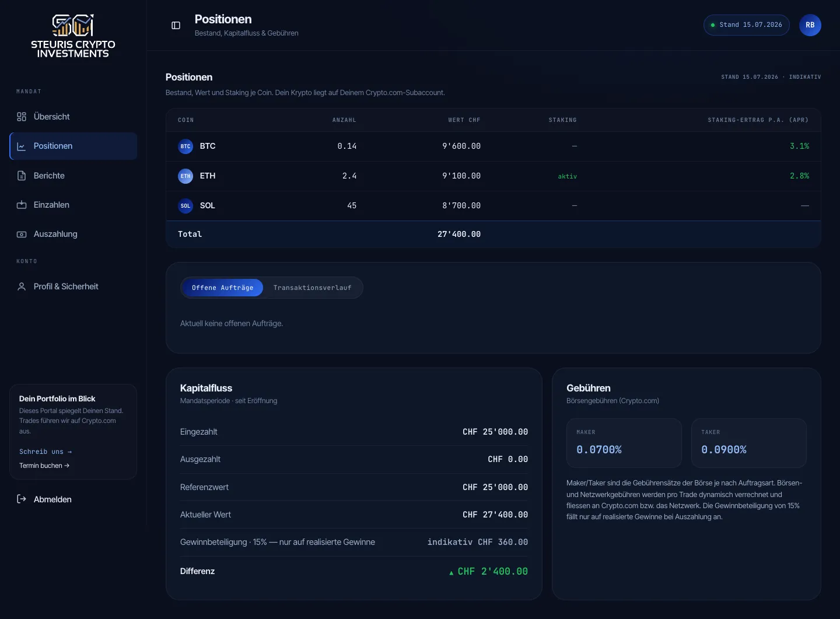The width and height of the screenshot is (840, 619).
Task: Click ETH amount 2.4
Action: [x=349, y=176]
